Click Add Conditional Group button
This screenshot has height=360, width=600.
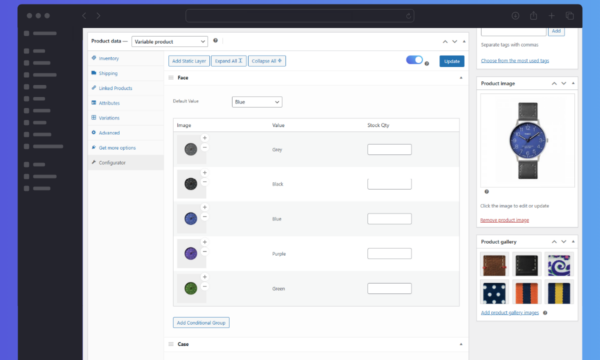(x=201, y=323)
